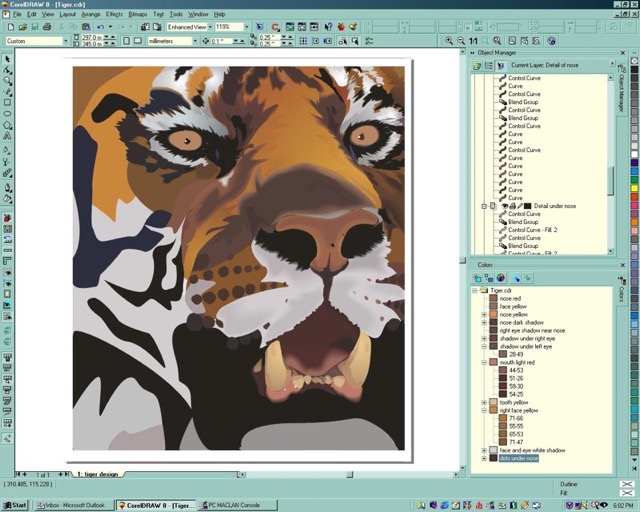Click the Print icon in the toolbar
The width and height of the screenshot is (640, 512).
(47, 27)
